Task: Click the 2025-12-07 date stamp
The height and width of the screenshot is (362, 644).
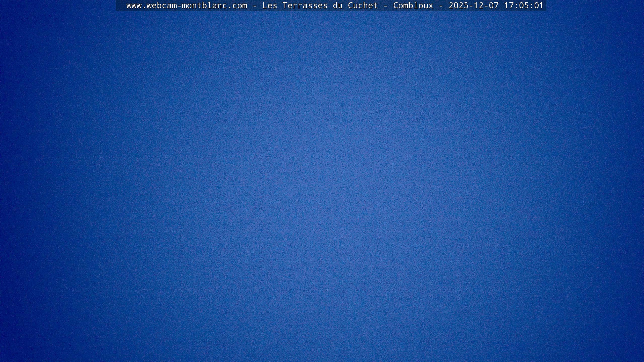Action: pos(474,6)
